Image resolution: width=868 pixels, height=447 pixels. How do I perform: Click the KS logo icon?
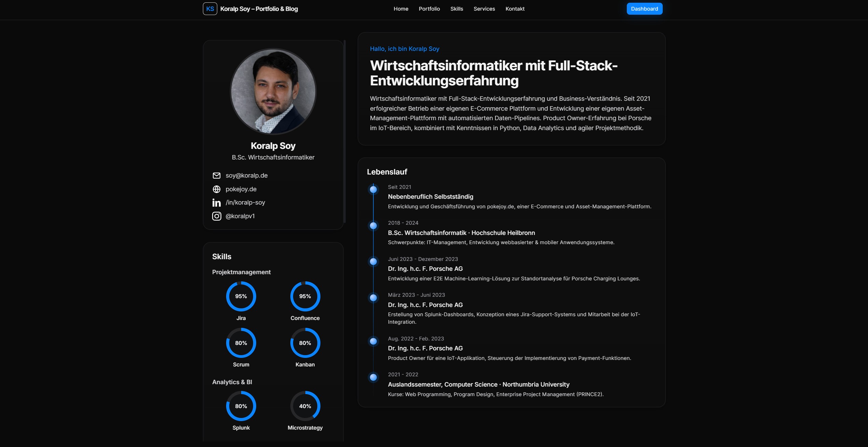pos(210,9)
